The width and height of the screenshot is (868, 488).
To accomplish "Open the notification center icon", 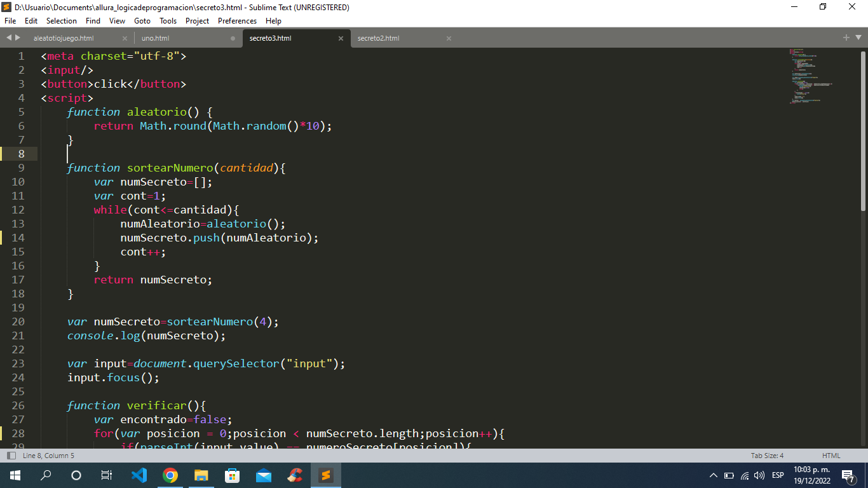I will 848,475.
